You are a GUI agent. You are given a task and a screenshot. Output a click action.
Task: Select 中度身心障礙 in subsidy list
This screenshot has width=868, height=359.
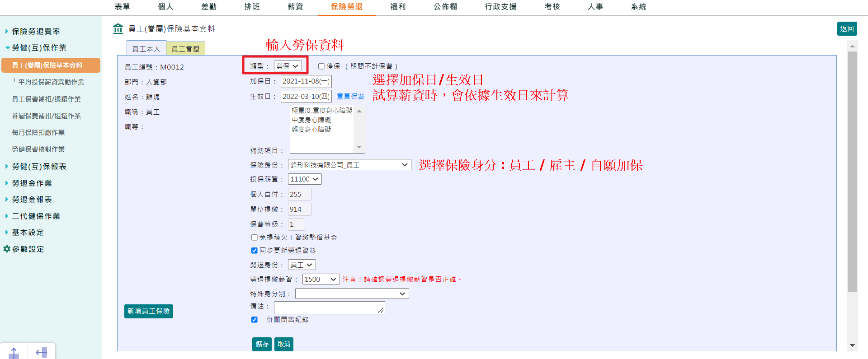pyautogui.click(x=311, y=120)
